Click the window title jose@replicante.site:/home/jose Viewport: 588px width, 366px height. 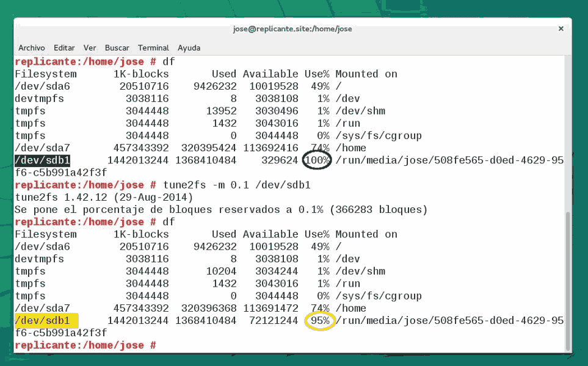tap(292, 29)
